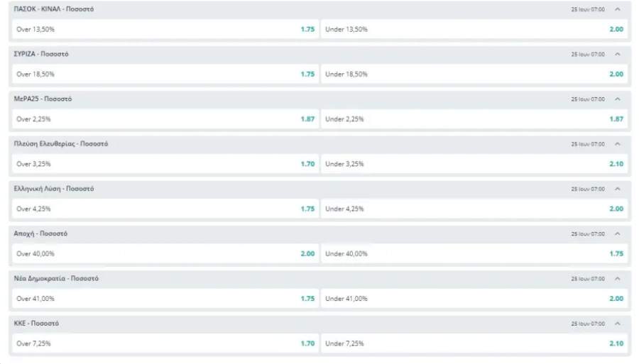The height and width of the screenshot is (364, 639).
Task: Choose Over 40,00% abstention odds
Action: point(165,253)
